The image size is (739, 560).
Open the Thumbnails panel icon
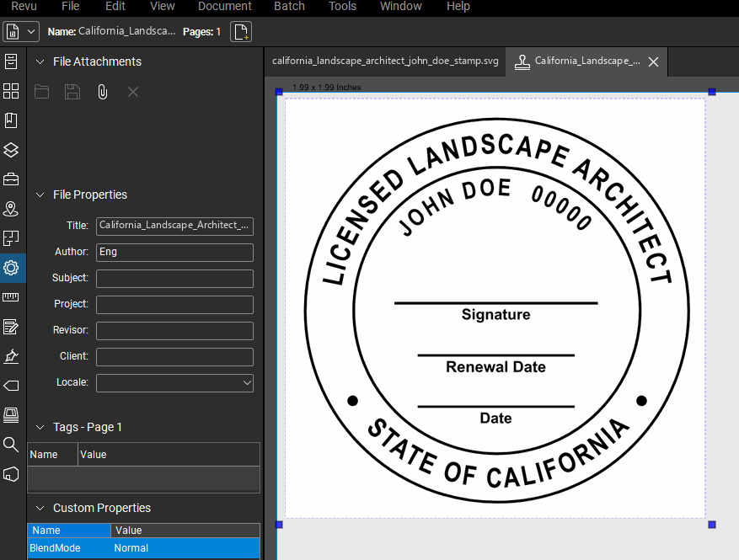[x=11, y=91]
